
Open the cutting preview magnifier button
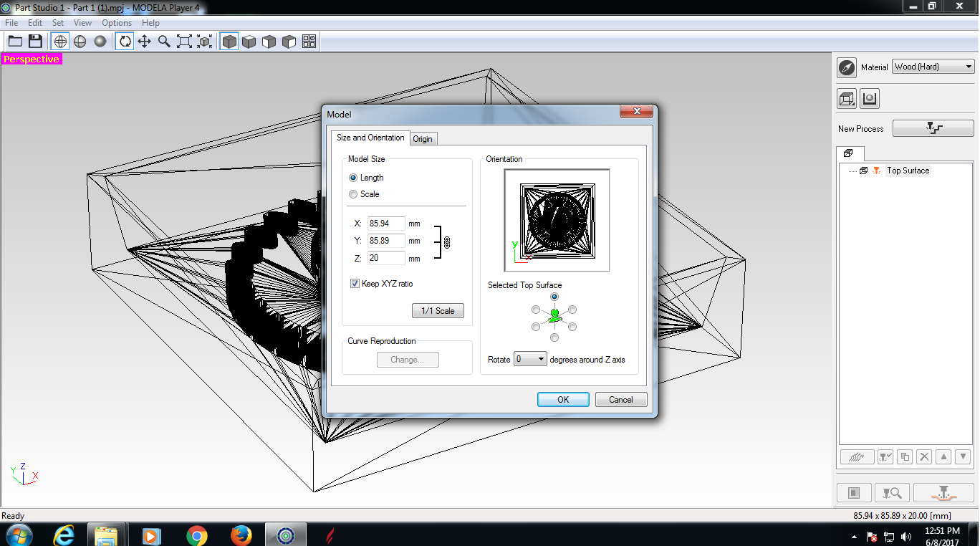pyautogui.click(x=892, y=493)
